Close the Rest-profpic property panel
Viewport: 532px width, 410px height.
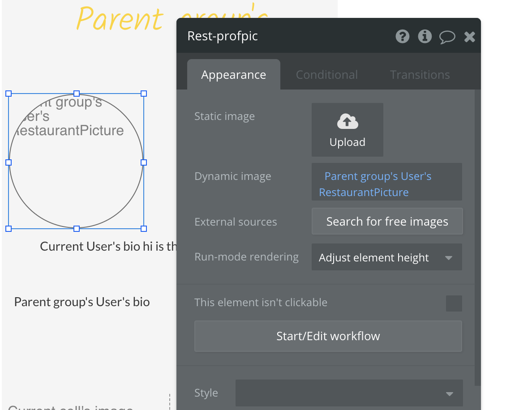(469, 37)
